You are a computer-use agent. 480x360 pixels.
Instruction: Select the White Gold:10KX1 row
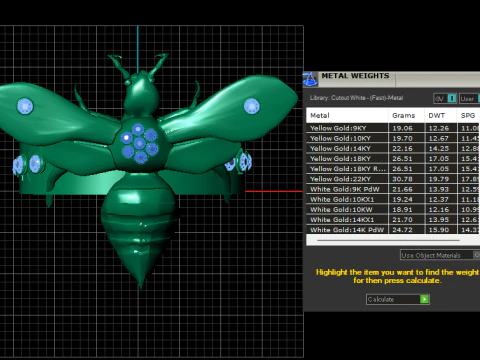click(x=393, y=199)
